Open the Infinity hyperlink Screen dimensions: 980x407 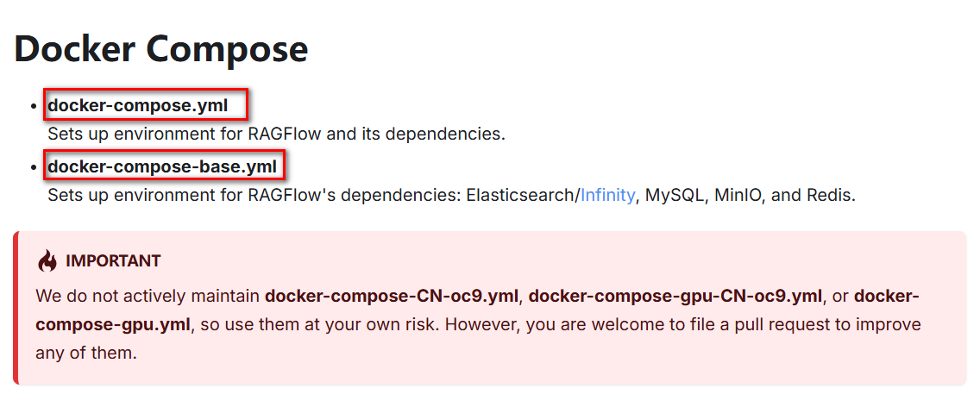607,196
